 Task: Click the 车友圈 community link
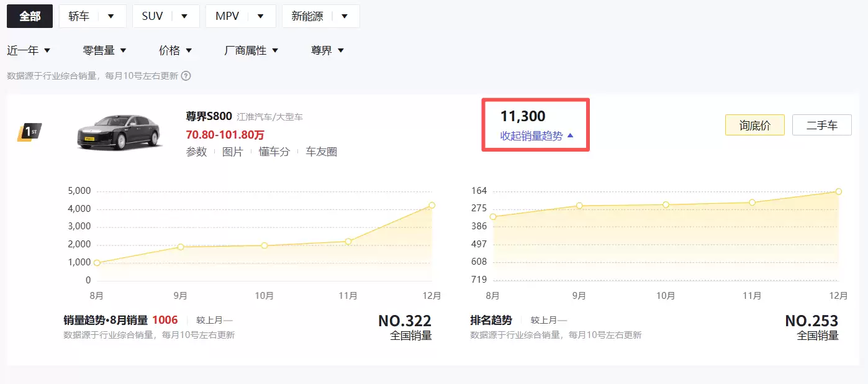[322, 151]
